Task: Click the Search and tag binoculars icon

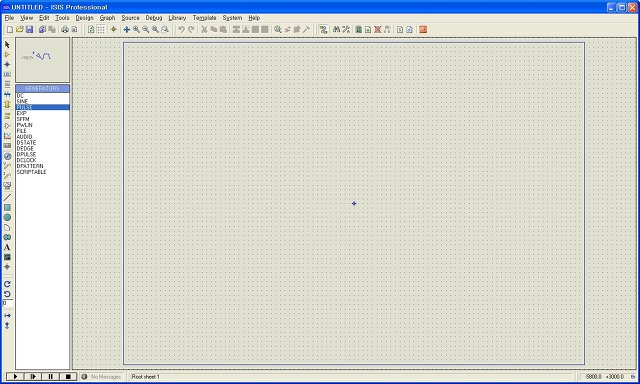Action: pyautogui.click(x=336, y=29)
